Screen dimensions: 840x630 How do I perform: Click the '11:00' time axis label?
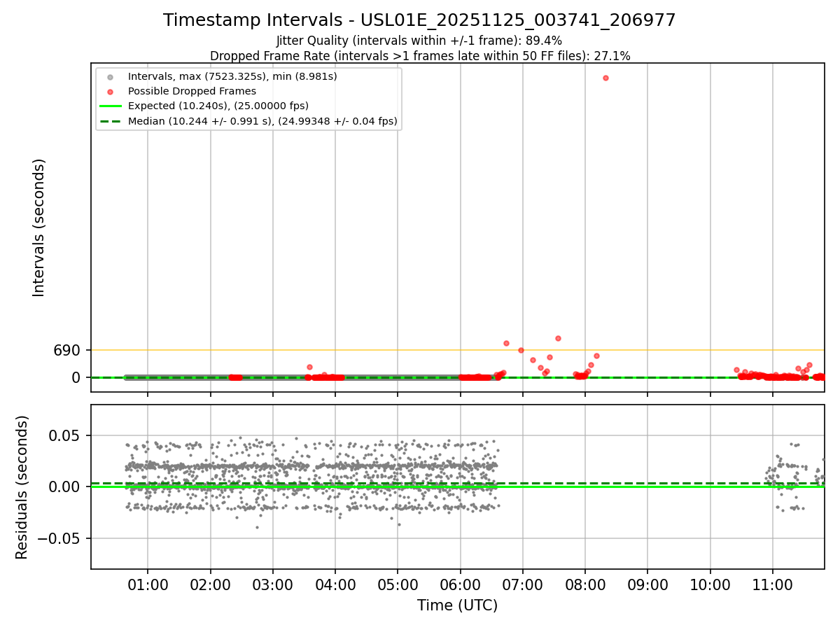(x=773, y=585)
